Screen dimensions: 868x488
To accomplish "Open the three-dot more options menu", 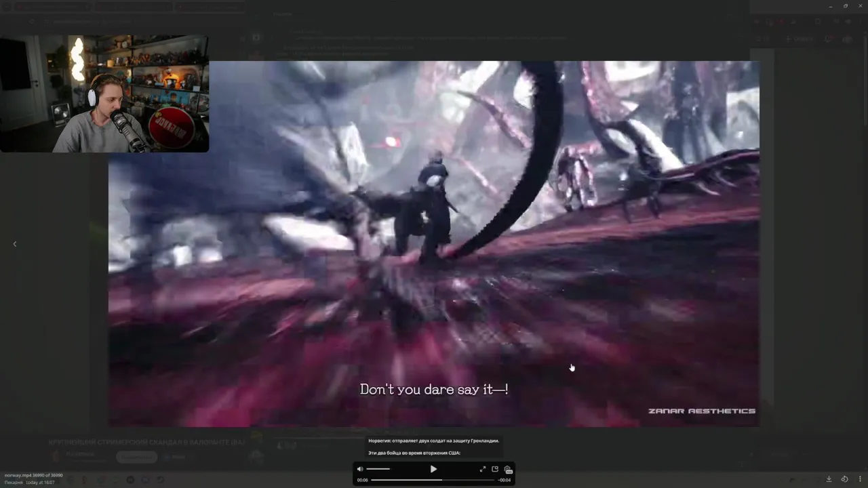I will [x=860, y=479].
